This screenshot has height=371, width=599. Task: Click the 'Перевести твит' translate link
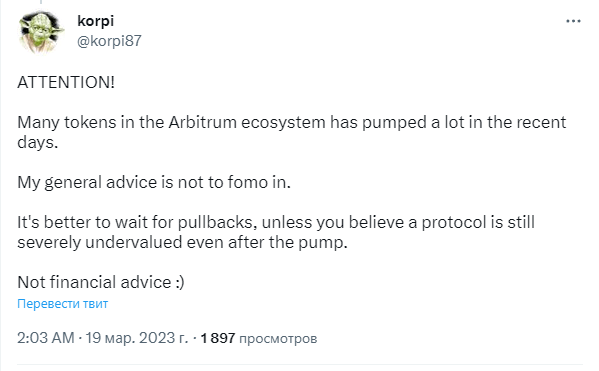click(x=63, y=304)
